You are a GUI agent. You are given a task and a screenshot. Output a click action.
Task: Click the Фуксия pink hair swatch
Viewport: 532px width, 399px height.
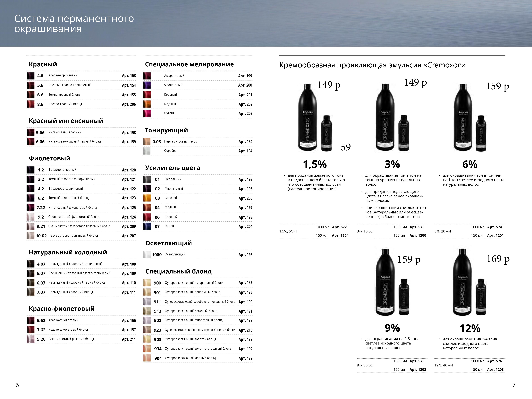point(147,113)
